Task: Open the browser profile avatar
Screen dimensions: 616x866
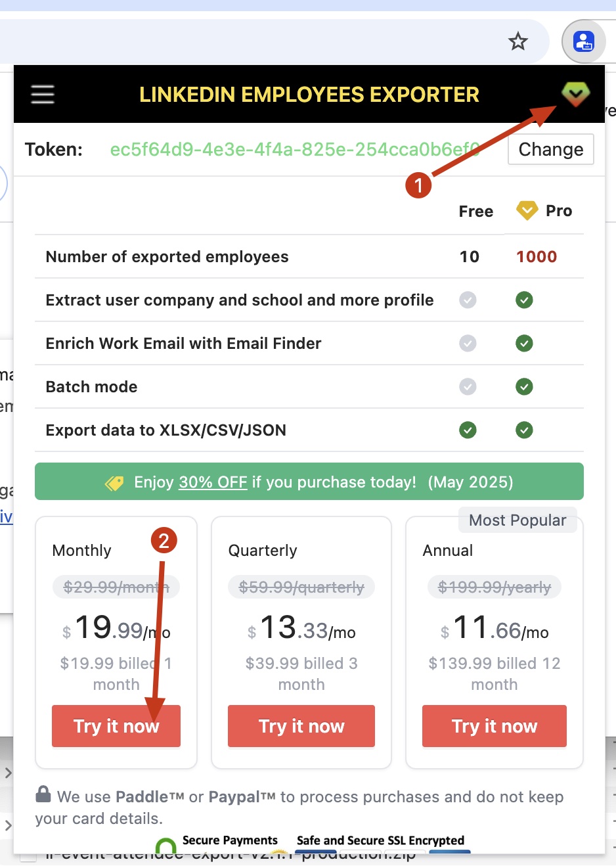Action: pyautogui.click(x=583, y=41)
